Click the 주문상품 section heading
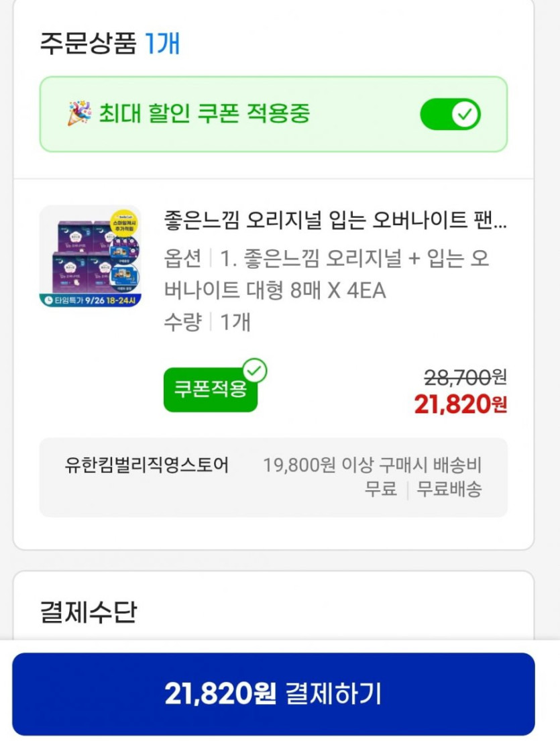Viewport: 560px width, 741px height. (x=88, y=44)
